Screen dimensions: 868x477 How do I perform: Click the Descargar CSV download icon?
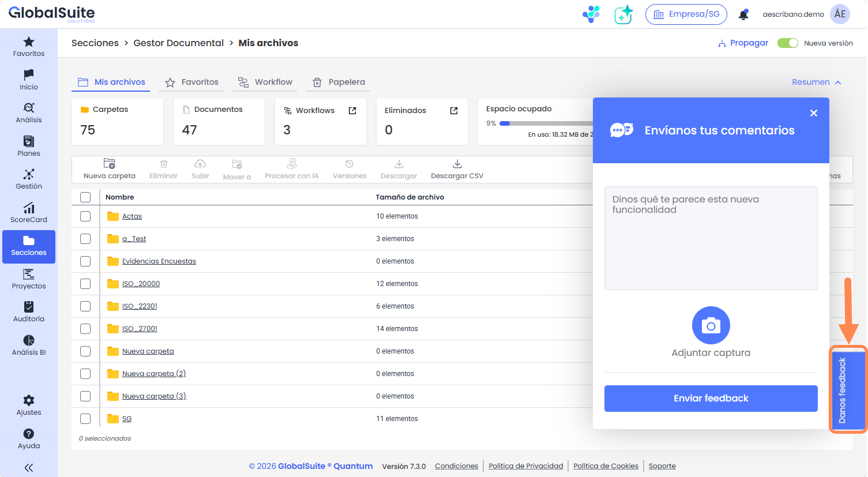click(457, 164)
